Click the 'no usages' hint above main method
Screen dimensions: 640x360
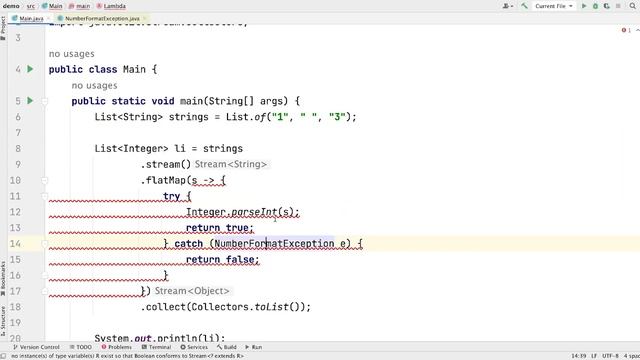pos(94,86)
